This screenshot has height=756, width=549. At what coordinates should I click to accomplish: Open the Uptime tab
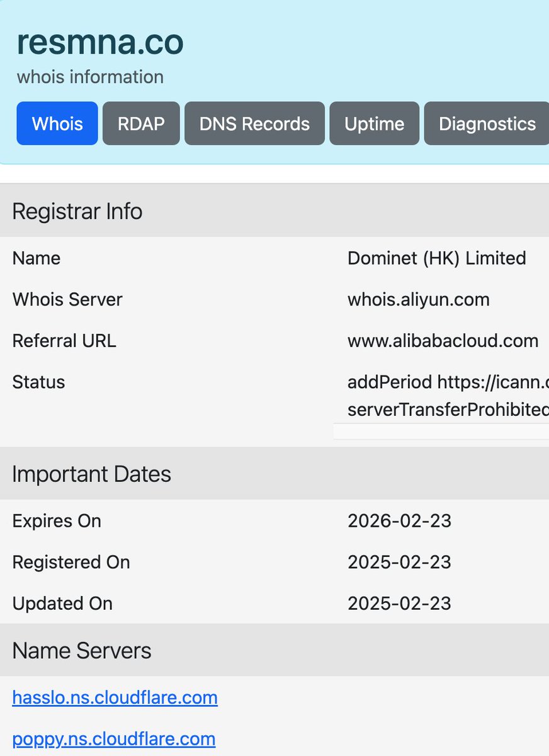pyautogui.click(x=374, y=123)
